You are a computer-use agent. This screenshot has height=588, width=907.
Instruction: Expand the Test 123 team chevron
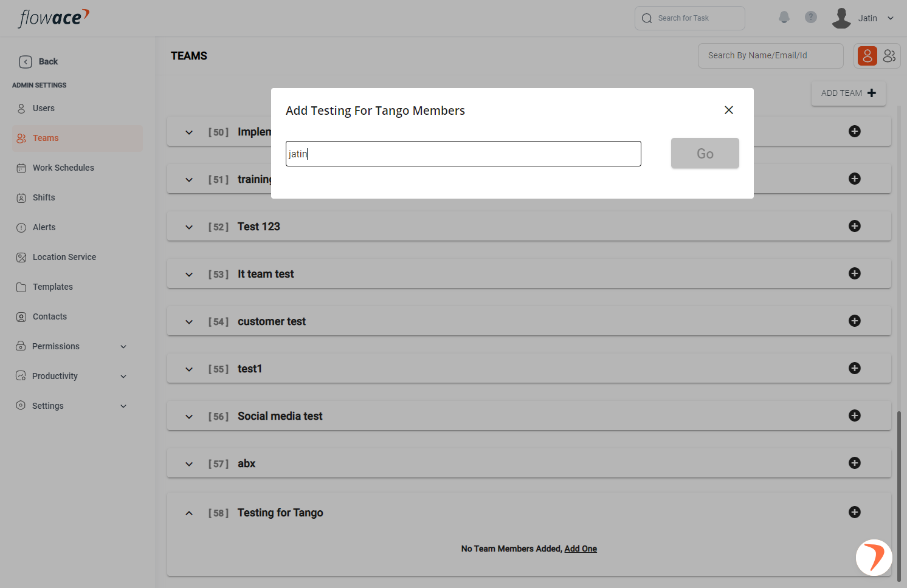pos(189,227)
